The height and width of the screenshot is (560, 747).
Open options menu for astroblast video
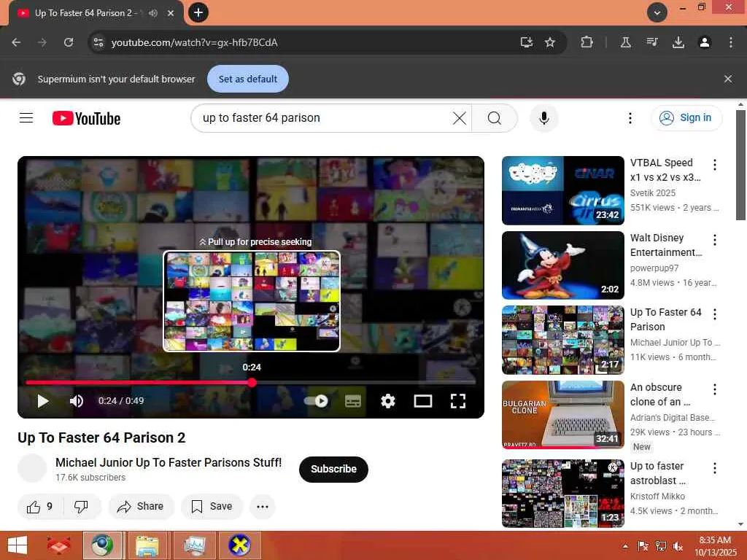coord(715,467)
